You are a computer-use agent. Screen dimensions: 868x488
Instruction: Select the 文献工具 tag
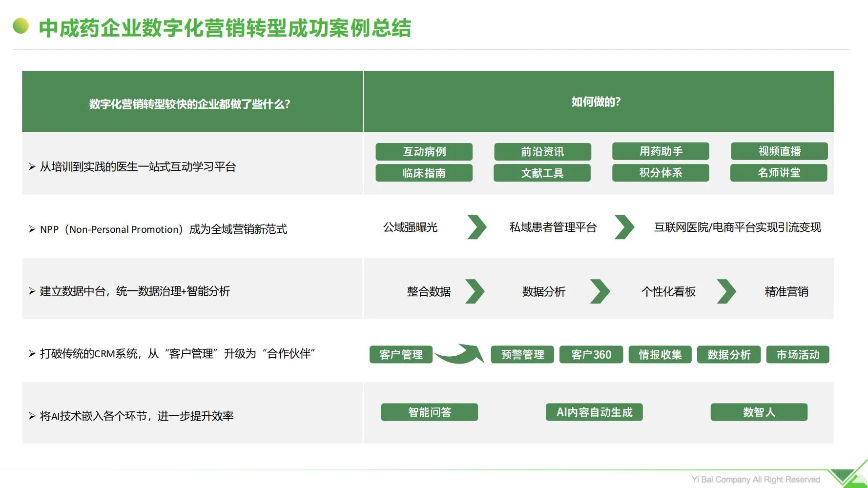coord(542,173)
